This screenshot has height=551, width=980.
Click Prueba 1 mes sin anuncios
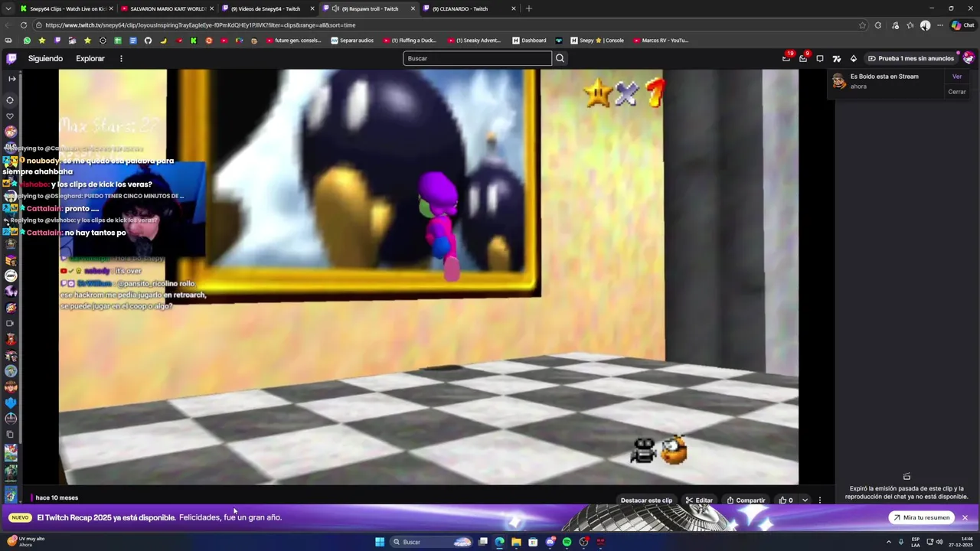911,58
